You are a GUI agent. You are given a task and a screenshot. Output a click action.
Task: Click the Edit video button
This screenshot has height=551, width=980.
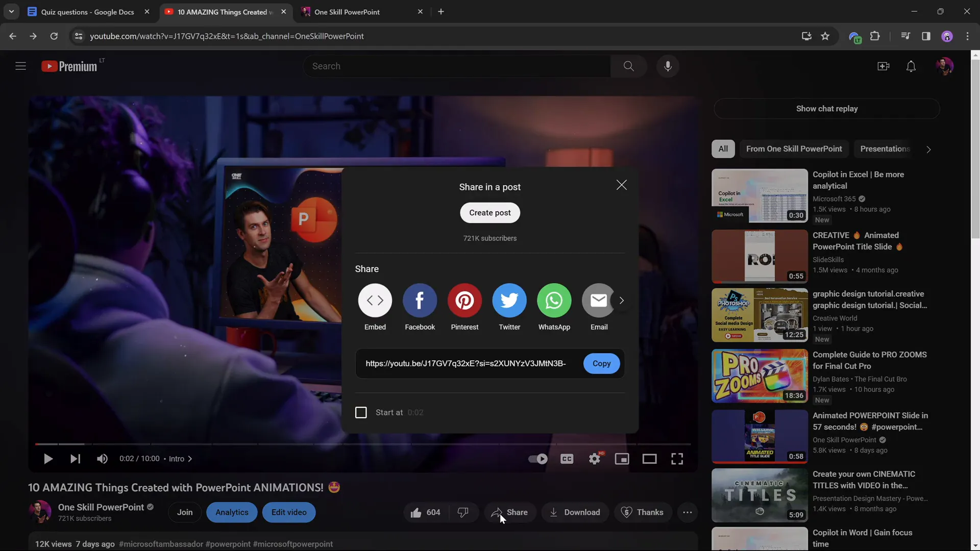pos(289,512)
